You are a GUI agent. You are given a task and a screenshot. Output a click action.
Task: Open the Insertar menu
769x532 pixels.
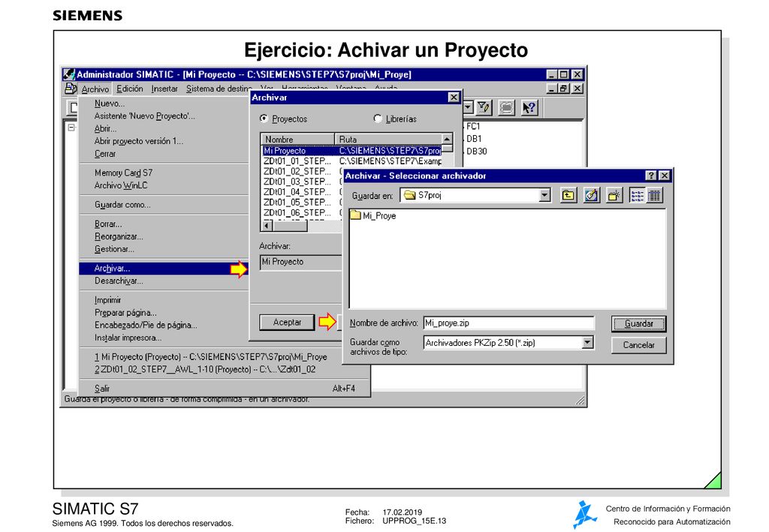click(164, 89)
